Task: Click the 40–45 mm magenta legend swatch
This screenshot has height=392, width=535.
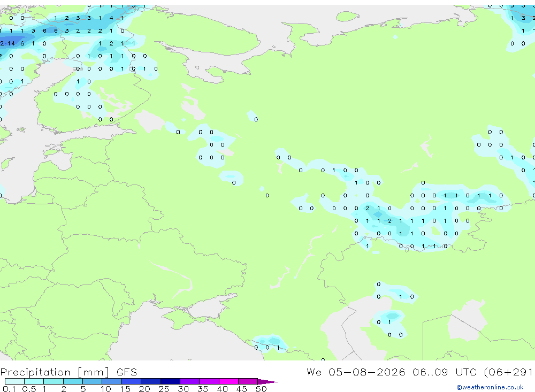Action: click(228, 381)
